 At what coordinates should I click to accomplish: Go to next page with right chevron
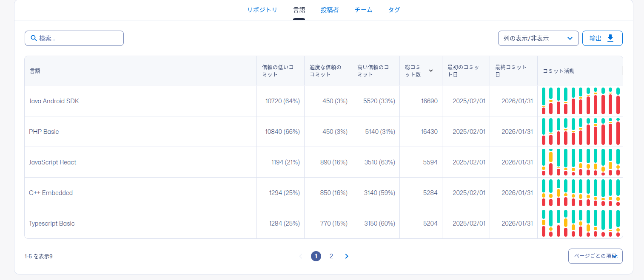point(347,256)
